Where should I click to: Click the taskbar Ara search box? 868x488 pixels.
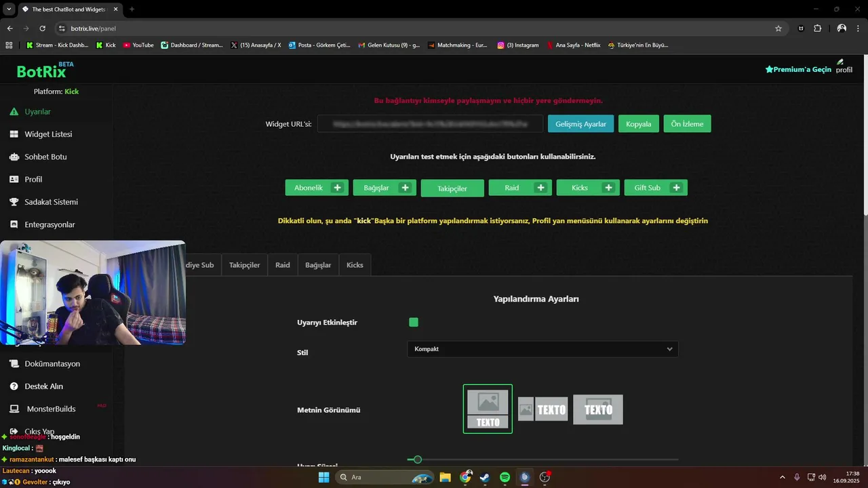(x=384, y=477)
